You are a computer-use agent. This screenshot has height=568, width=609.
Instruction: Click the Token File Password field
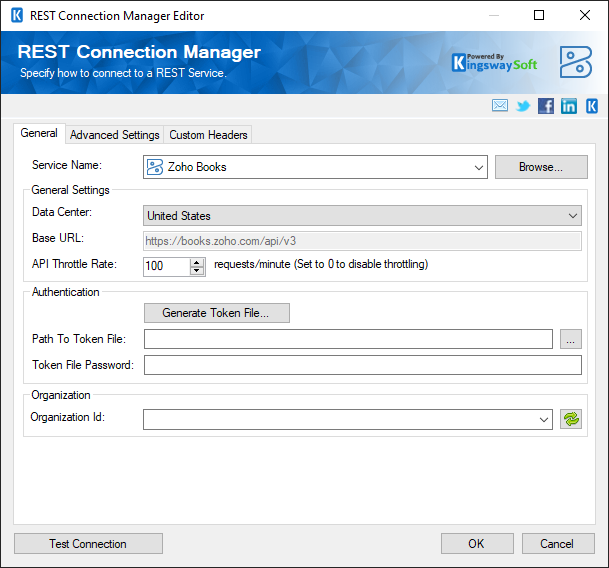363,365
